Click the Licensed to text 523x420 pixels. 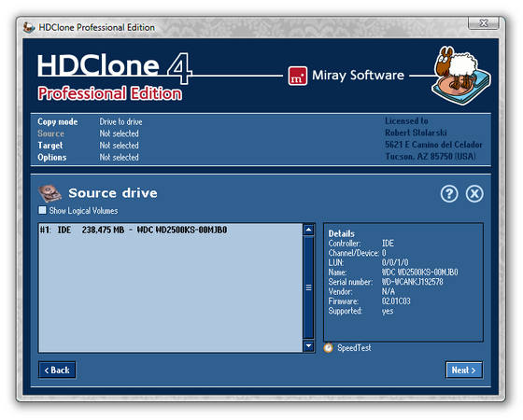406,120
